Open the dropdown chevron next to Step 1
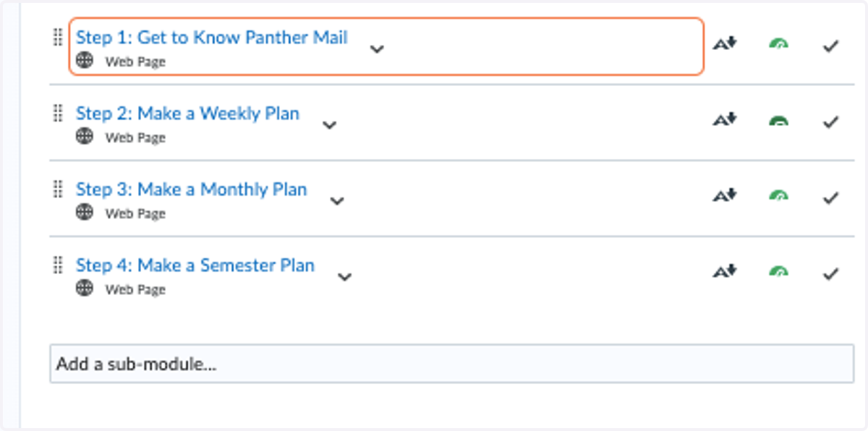This screenshot has height=431, width=868. 377,49
